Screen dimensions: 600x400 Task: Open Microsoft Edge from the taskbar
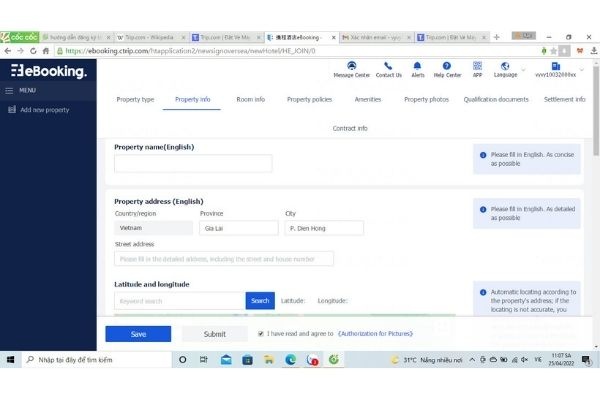tap(290, 360)
